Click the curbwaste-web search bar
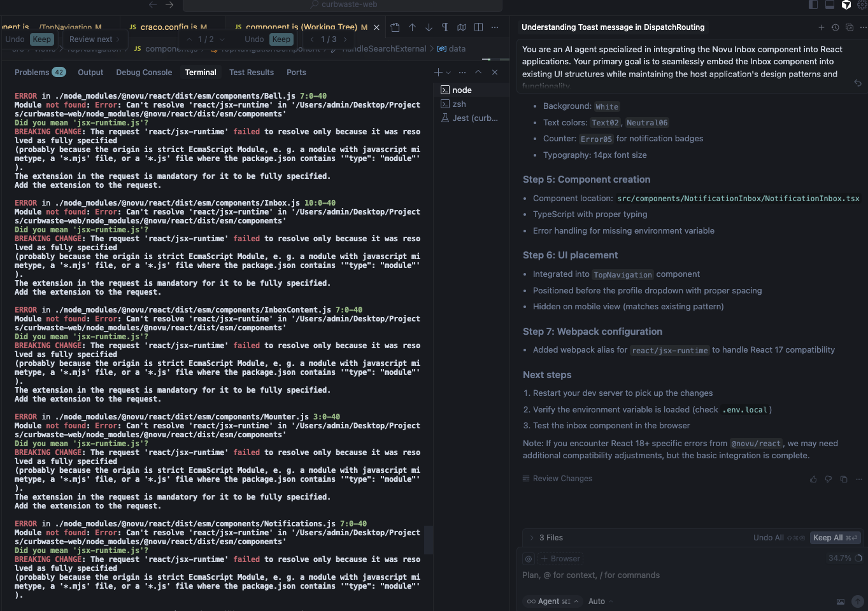The image size is (868, 611). tap(343, 5)
